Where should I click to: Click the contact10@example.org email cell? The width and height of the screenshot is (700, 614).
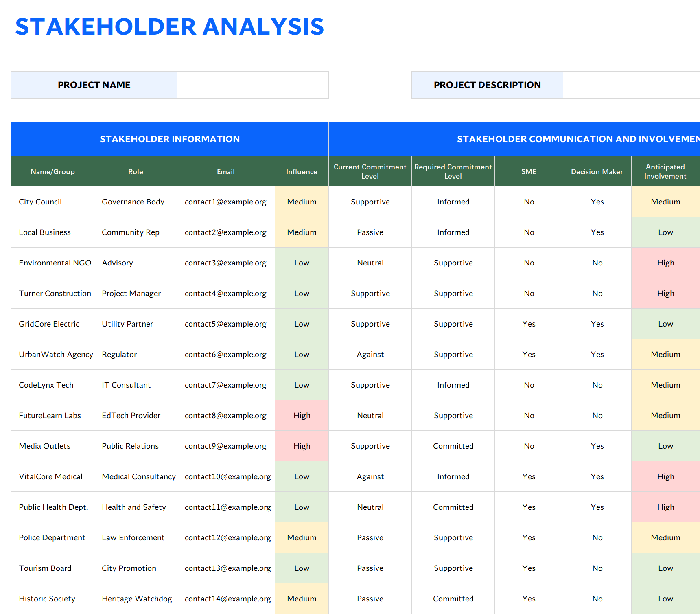click(226, 476)
